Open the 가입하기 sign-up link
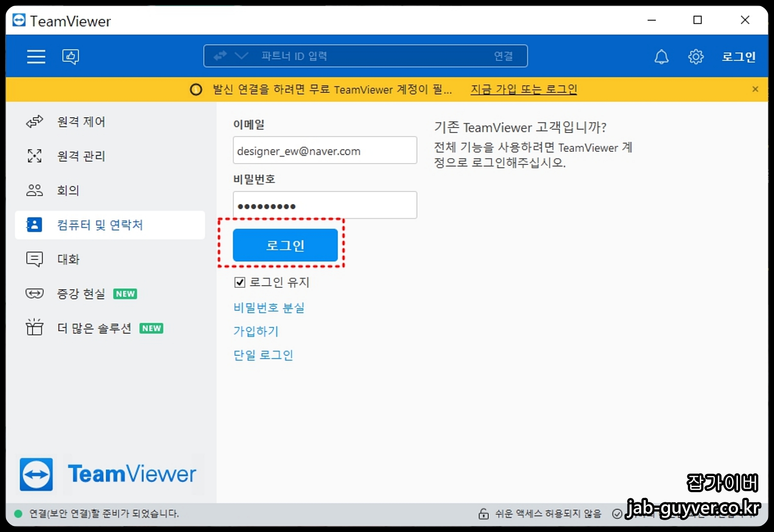The image size is (774, 532). [x=256, y=331]
